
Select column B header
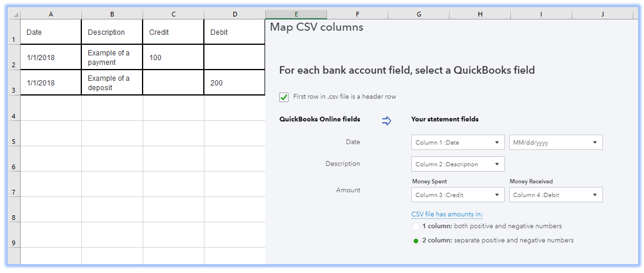pos(112,14)
